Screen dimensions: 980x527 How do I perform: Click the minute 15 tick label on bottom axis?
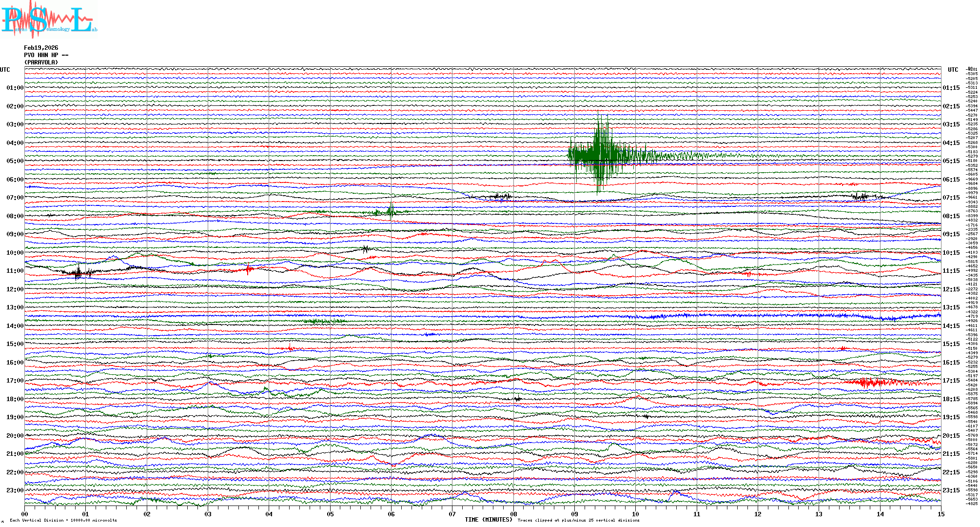[x=941, y=514]
